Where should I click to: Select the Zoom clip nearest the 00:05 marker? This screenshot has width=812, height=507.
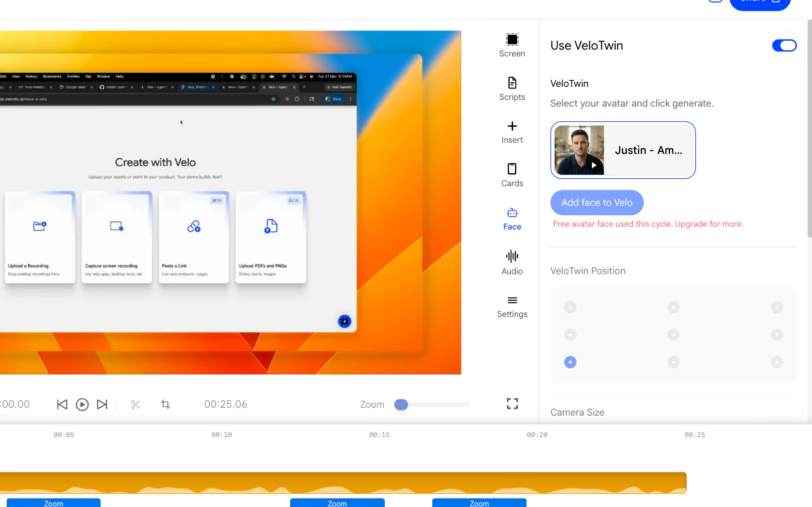pyautogui.click(x=54, y=503)
